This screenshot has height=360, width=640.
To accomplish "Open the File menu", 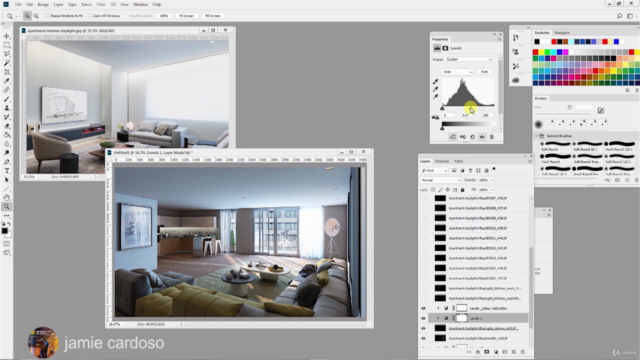I will 18,4.
